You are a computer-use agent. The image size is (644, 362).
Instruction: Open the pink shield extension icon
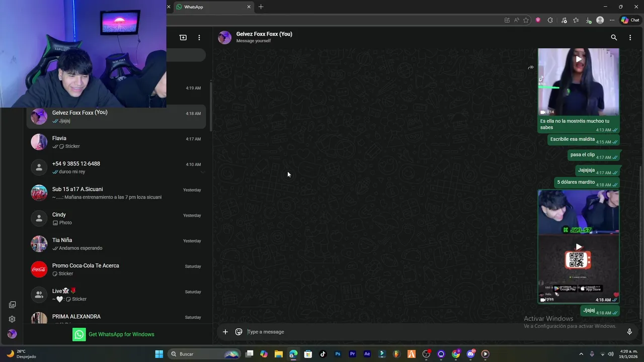click(x=538, y=20)
